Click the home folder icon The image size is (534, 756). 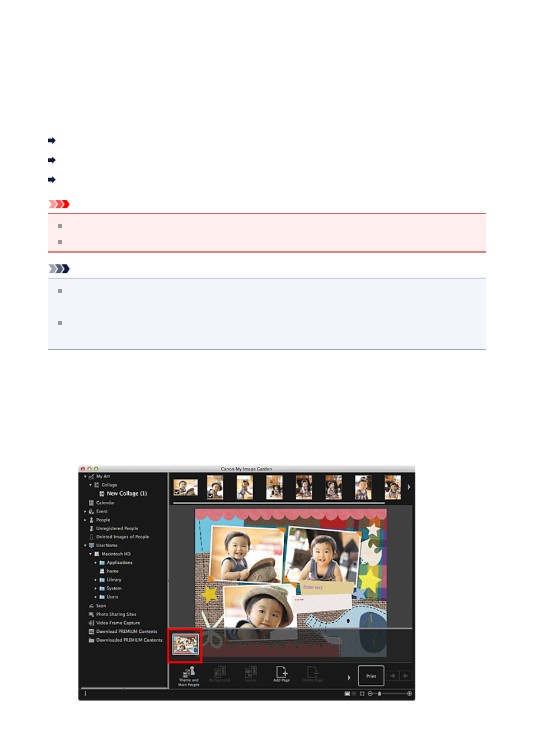click(102, 571)
